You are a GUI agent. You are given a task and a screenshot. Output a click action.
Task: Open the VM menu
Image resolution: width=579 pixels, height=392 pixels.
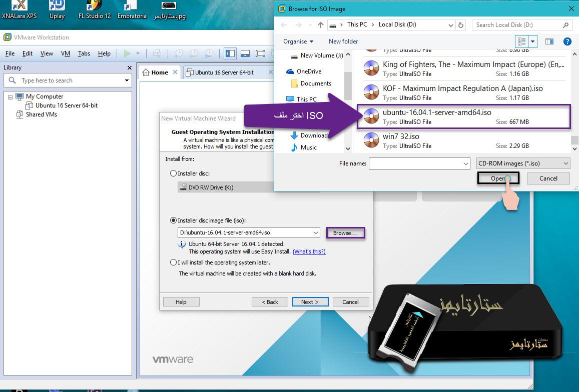pyautogui.click(x=66, y=53)
